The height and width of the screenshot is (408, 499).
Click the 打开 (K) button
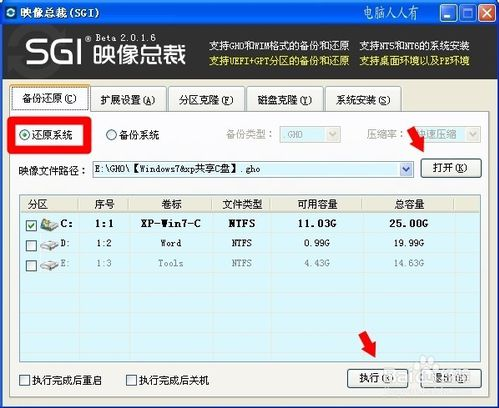click(451, 168)
